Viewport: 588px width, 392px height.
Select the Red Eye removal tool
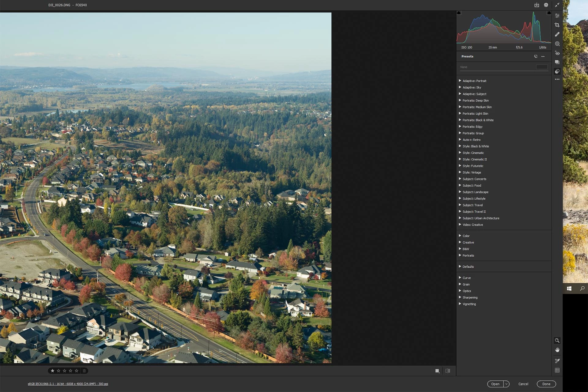[x=557, y=53]
